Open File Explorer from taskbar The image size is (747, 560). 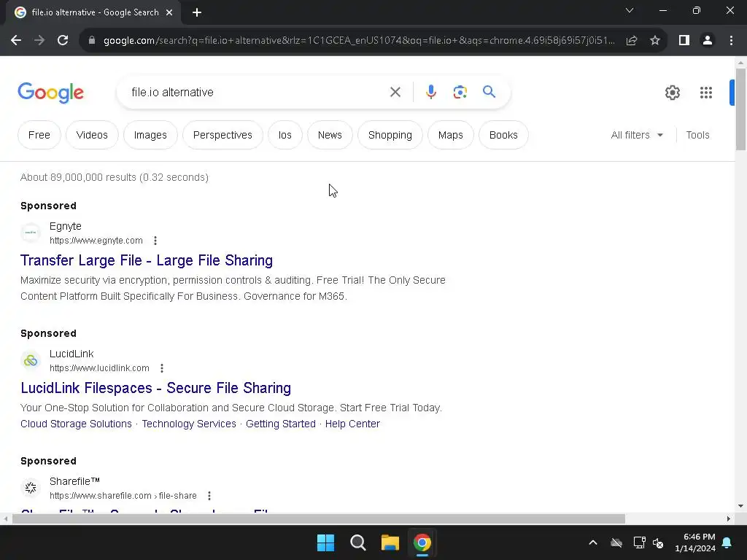click(390, 542)
